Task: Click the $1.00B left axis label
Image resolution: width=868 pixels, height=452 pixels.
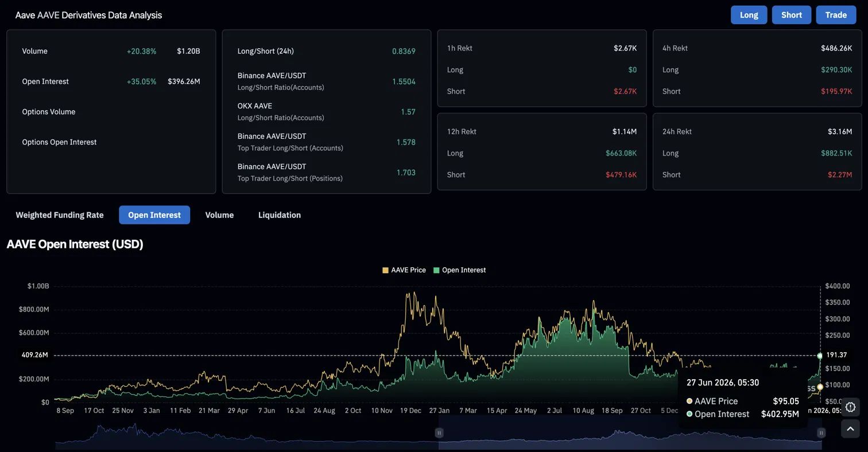Action: [38, 286]
